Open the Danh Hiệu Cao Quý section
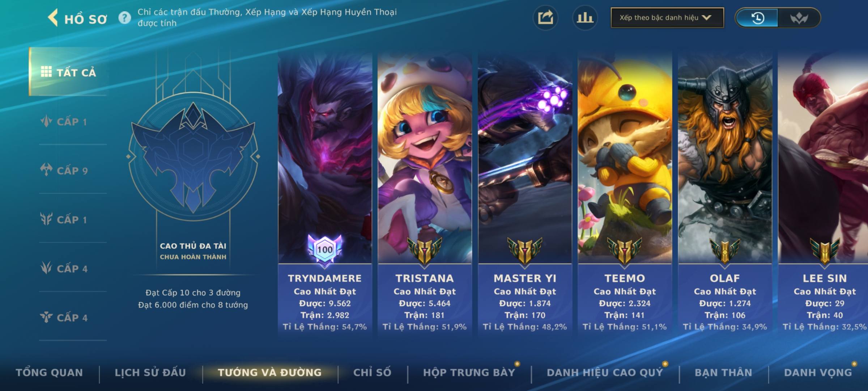Image resolution: width=868 pixels, height=391 pixels. tap(605, 373)
